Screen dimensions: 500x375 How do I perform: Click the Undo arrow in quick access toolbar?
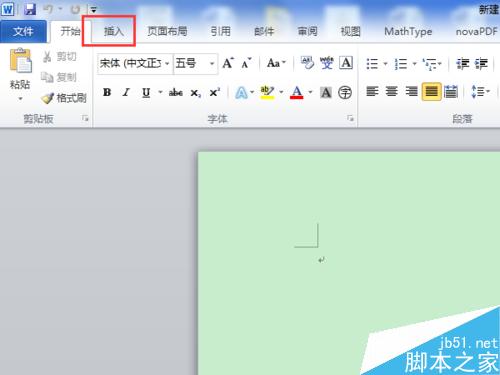point(48,9)
